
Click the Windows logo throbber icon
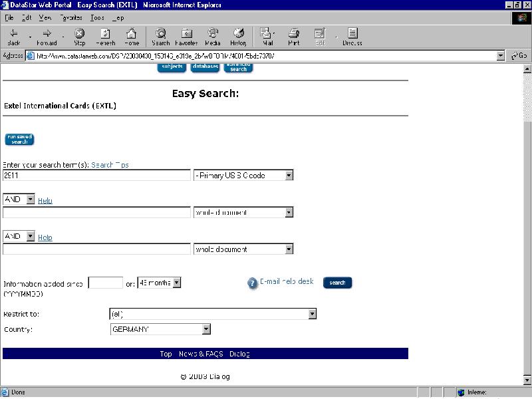click(x=521, y=18)
